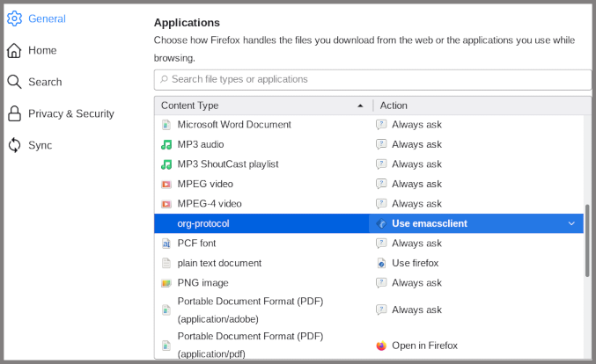The width and height of the screenshot is (596, 364).
Task: Select the org-protocol row
Action: (369, 223)
